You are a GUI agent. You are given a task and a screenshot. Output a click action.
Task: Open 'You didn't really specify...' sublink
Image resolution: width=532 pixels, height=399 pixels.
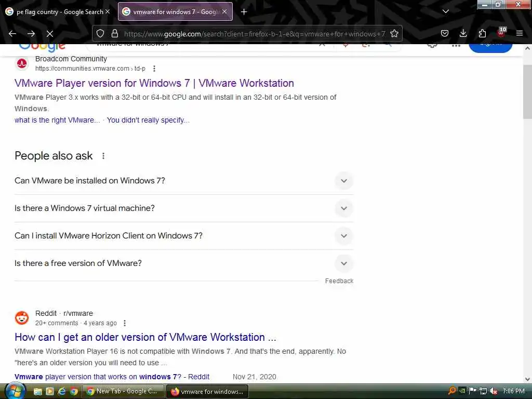pos(148,120)
